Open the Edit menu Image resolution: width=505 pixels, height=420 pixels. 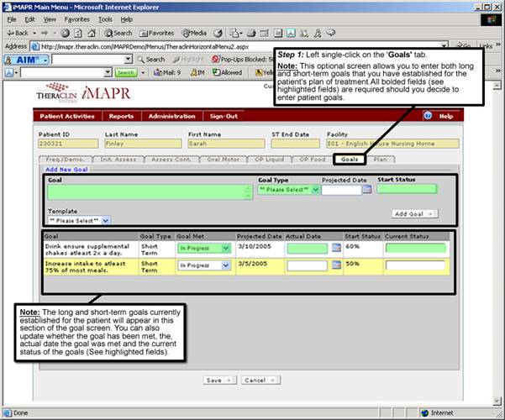tap(29, 19)
